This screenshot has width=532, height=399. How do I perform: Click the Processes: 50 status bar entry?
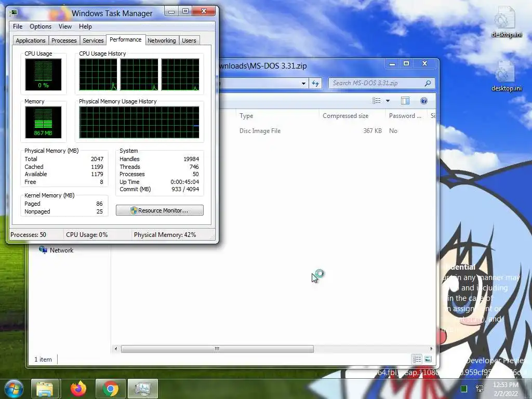coord(28,235)
